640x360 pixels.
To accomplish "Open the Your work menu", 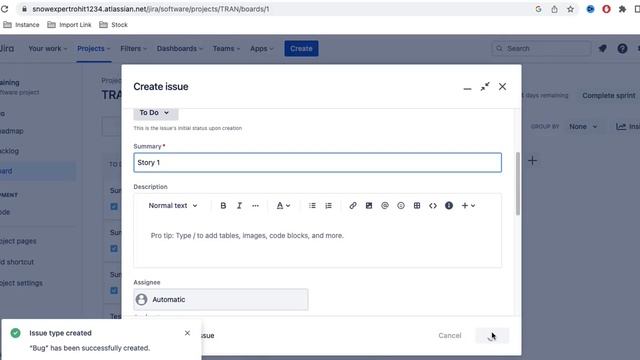I will (x=47, y=49).
